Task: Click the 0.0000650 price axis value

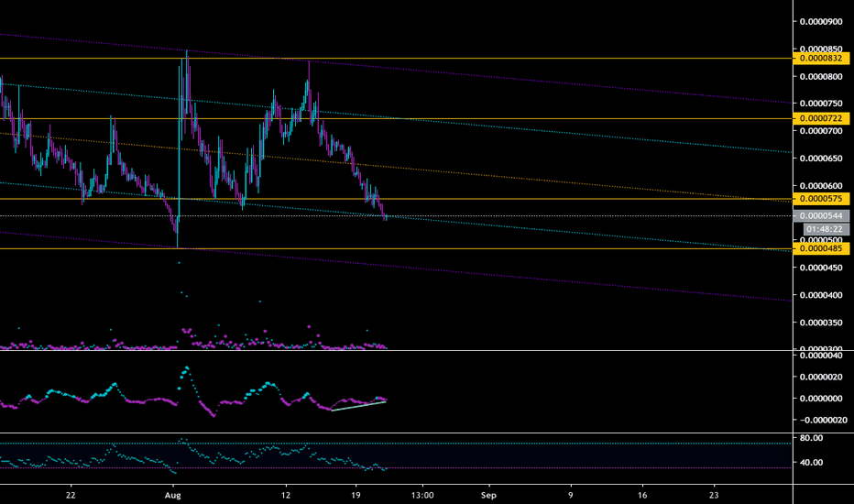Action: [821, 159]
